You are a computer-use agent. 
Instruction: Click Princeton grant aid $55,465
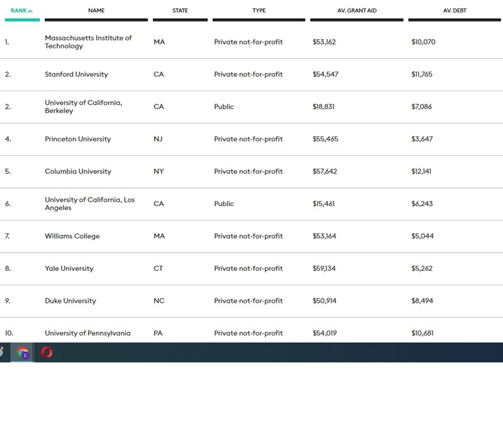click(325, 139)
